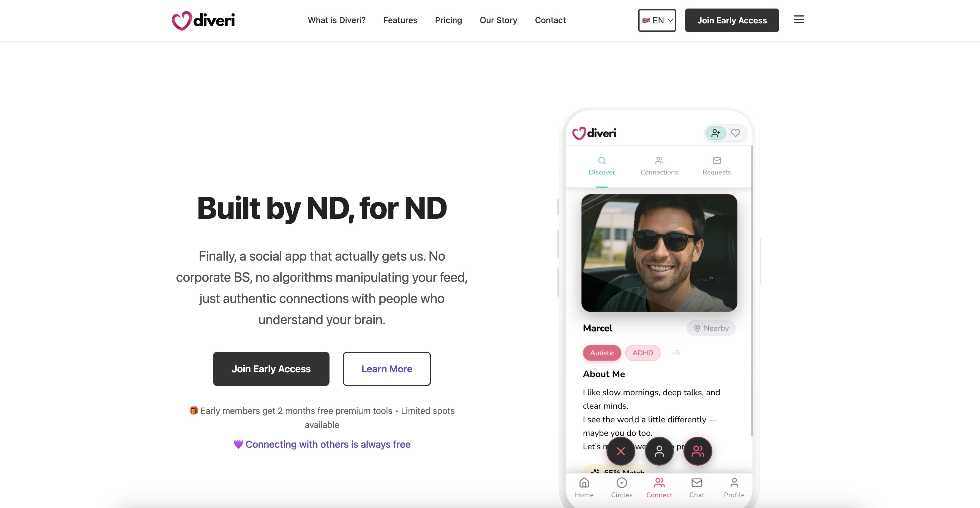
Task: Open the hamburger menu icon
Action: tap(799, 19)
